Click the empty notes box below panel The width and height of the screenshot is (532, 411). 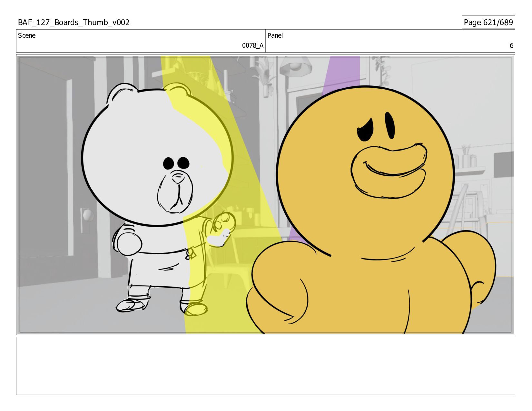click(266, 366)
